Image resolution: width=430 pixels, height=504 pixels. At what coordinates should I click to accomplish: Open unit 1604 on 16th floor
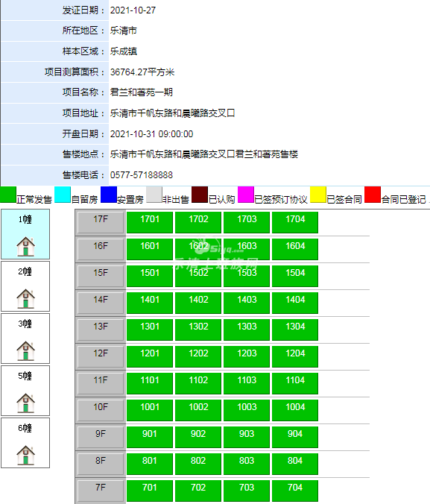click(x=295, y=249)
